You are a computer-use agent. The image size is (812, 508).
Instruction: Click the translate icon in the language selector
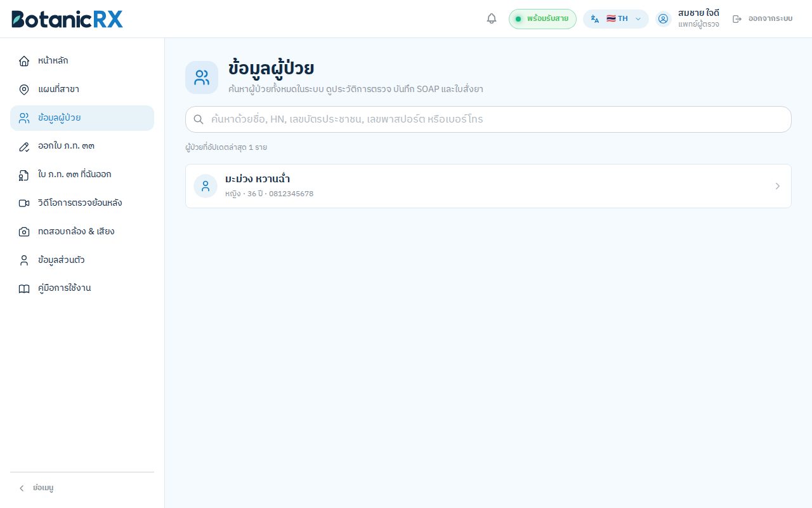(x=595, y=19)
